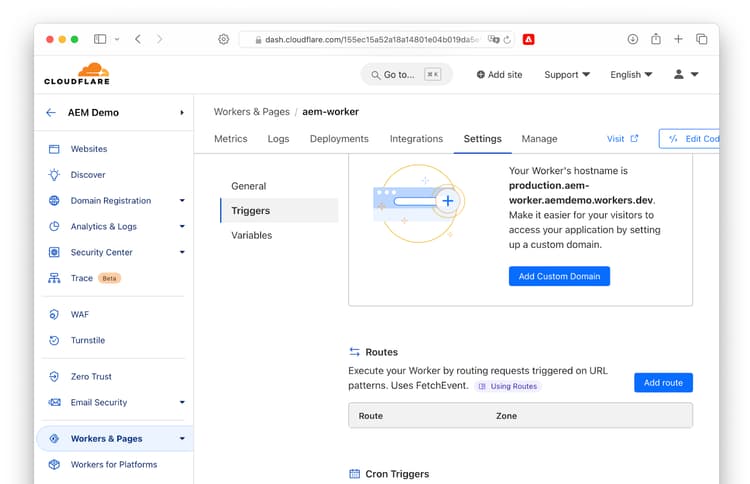
Task: Click the WAF shield icon
Action: click(54, 315)
